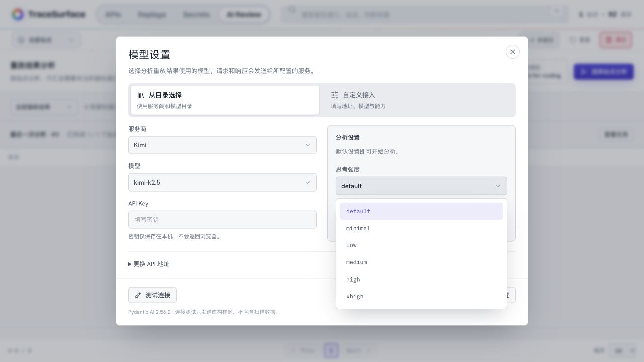This screenshot has height=362, width=644.
Task: Pick the low thinking option
Action: click(421, 245)
